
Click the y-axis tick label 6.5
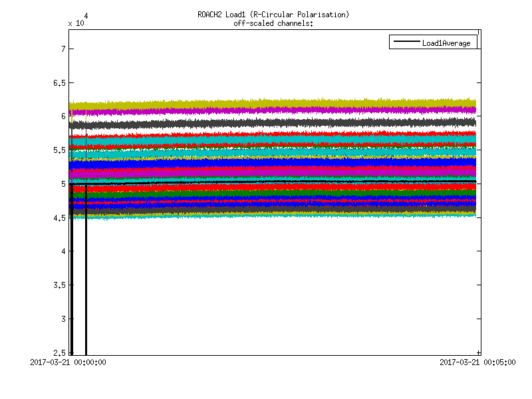[x=59, y=82]
